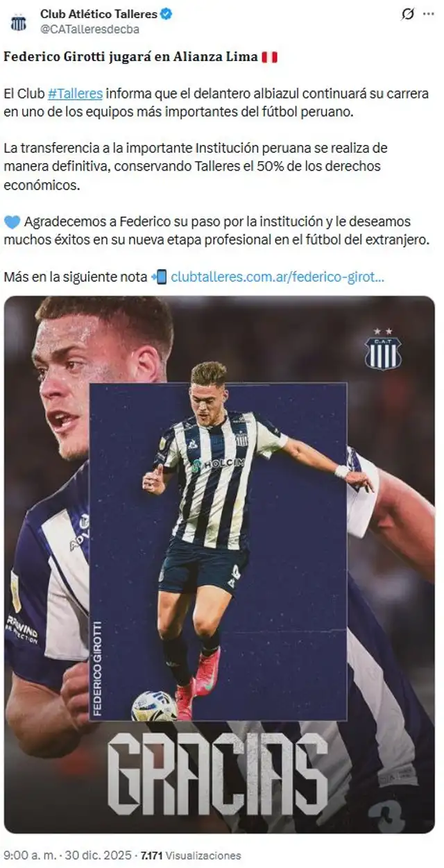Open the inset Federico Girotti player card

(218, 552)
